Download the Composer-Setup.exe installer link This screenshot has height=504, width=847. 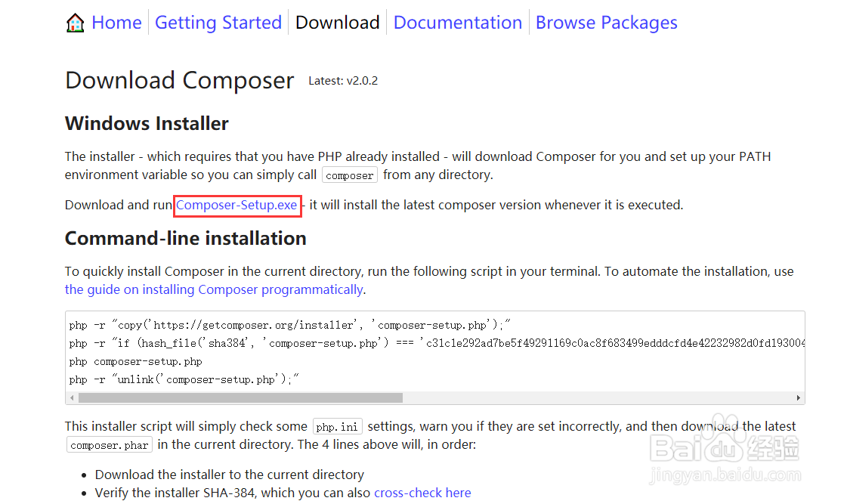pos(236,206)
